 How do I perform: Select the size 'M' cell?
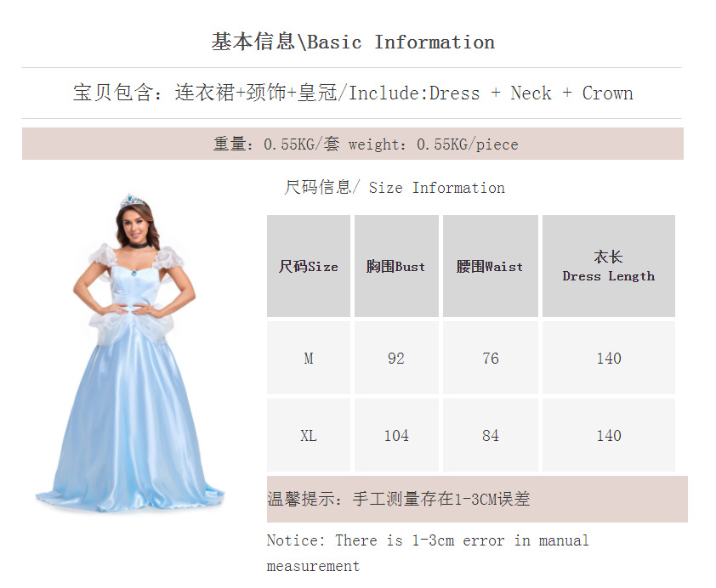click(x=309, y=358)
